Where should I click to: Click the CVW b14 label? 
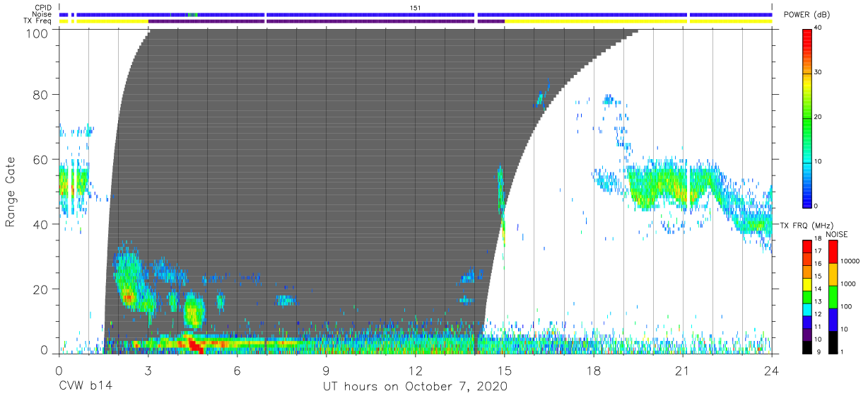click(x=86, y=386)
